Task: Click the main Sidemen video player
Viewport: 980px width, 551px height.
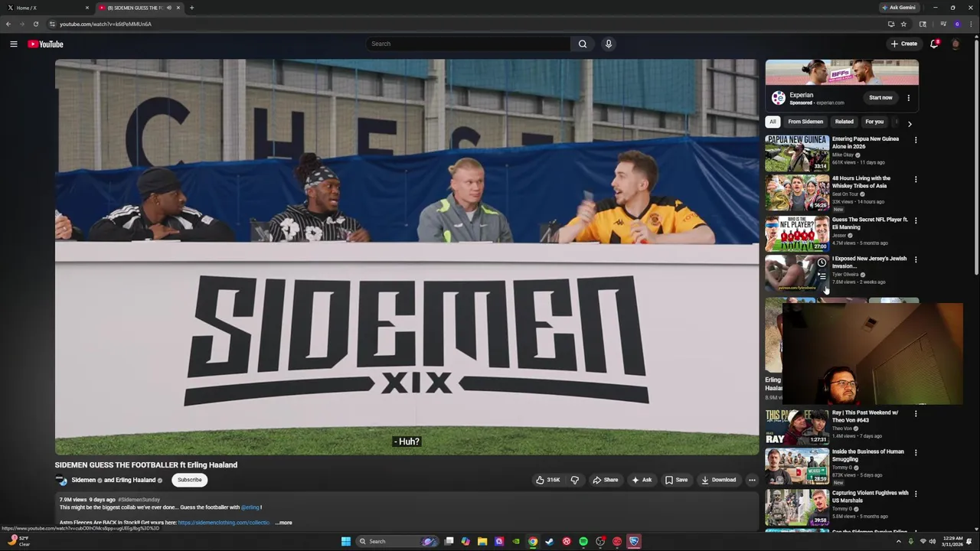Action: pos(407,257)
